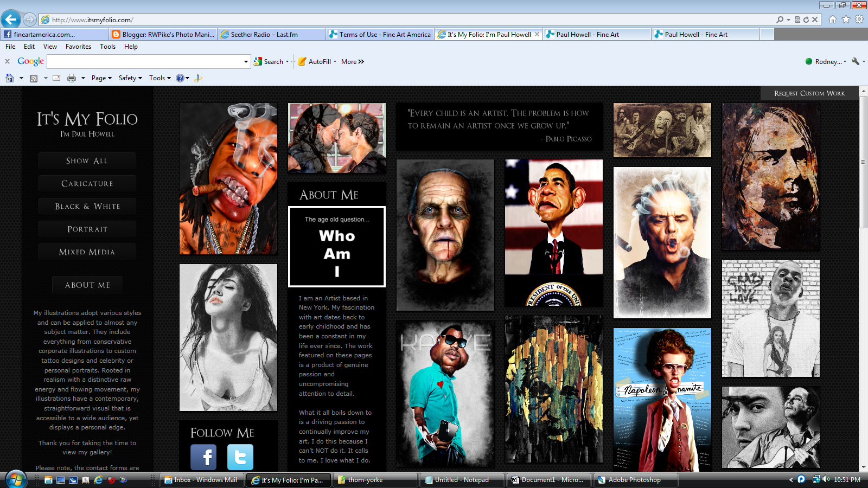
Task: Close the It's My Folio tab
Action: pyautogui.click(x=537, y=34)
